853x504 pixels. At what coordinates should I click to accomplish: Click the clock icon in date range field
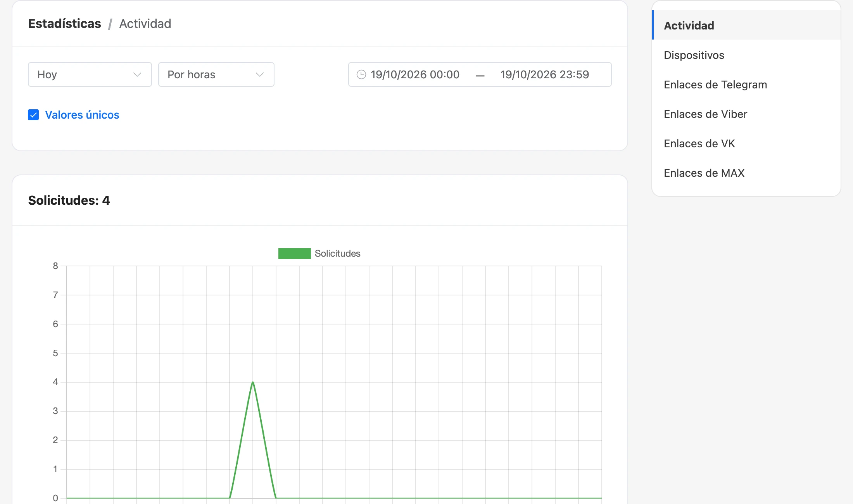(x=361, y=74)
